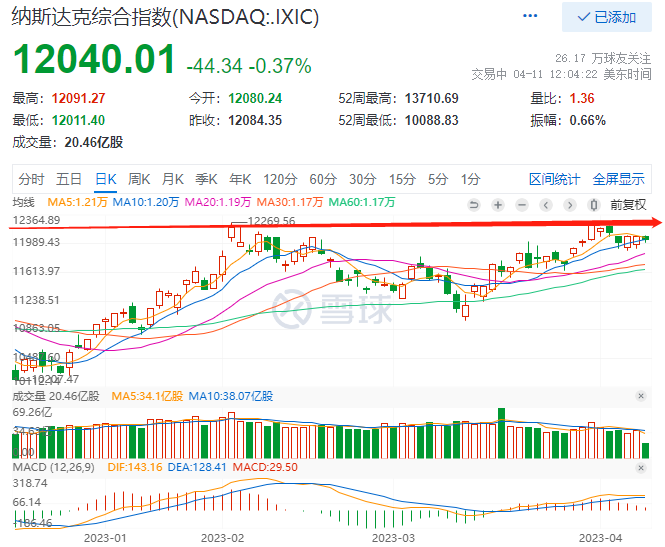Select the 日K chart tab

(x=106, y=179)
